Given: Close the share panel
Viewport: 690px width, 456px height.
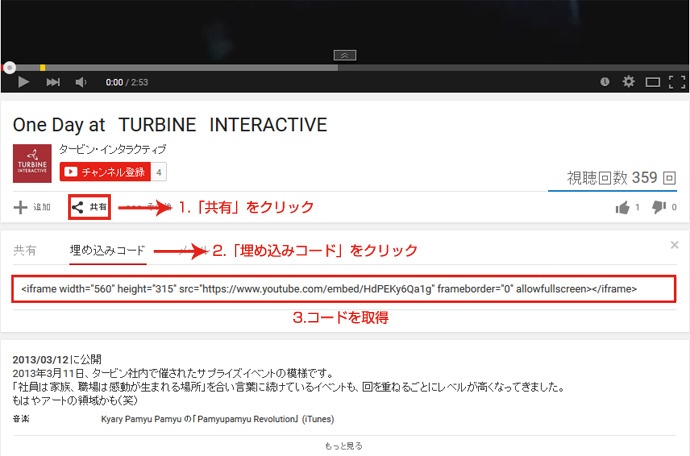Looking at the screenshot, I should click(674, 245).
